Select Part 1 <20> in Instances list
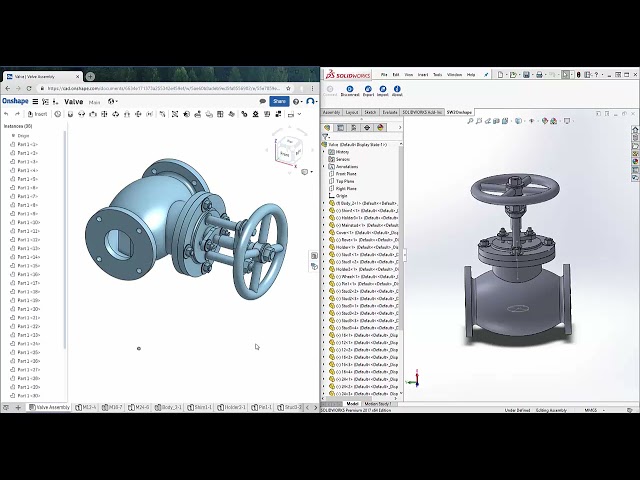 point(29,309)
